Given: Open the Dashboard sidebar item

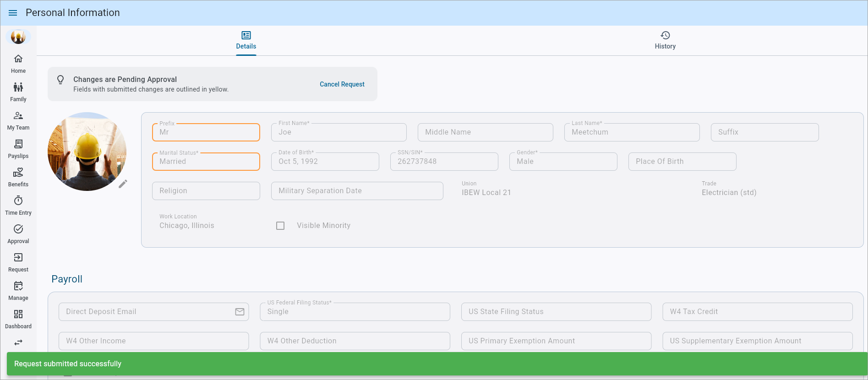Looking at the screenshot, I should (18, 319).
